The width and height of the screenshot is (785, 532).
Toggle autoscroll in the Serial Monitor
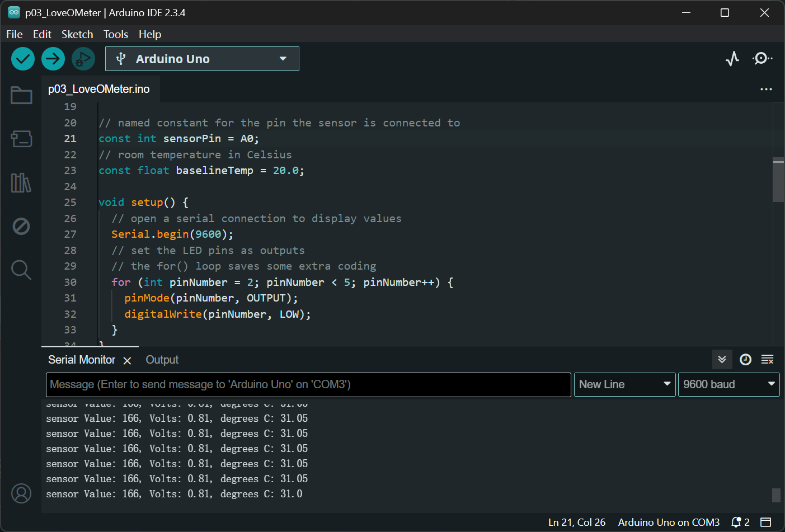[x=722, y=360]
